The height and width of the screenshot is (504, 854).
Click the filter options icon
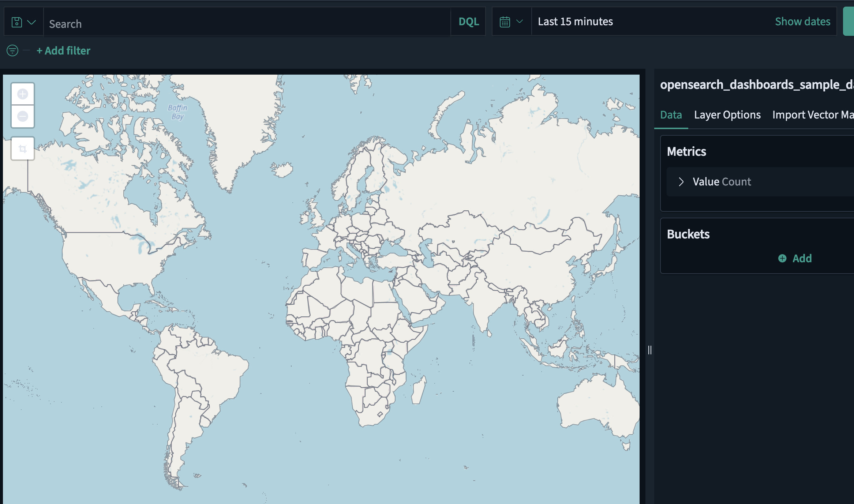(x=12, y=50)
